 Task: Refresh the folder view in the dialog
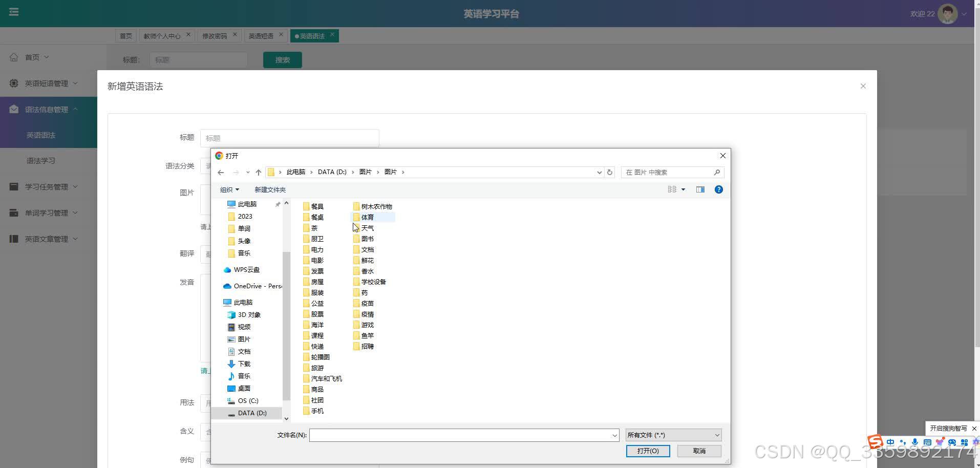(610, 173)
